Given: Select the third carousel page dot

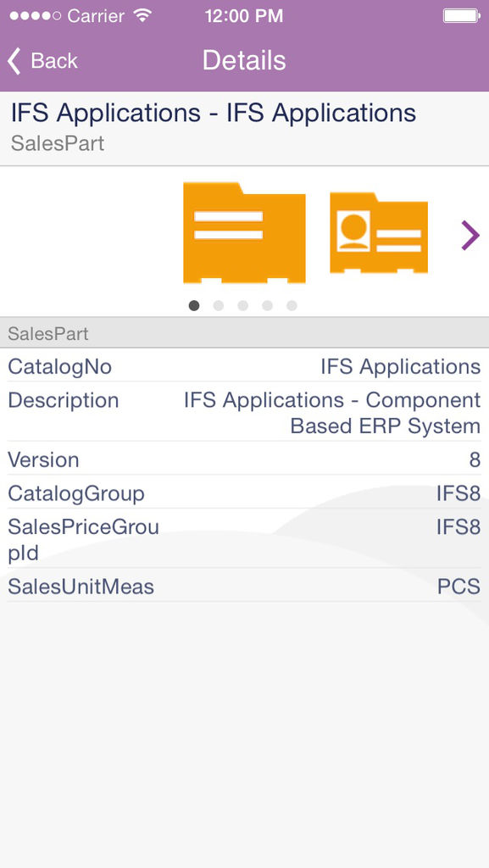Looking at the screenshot, I should (x=243, y=305).
